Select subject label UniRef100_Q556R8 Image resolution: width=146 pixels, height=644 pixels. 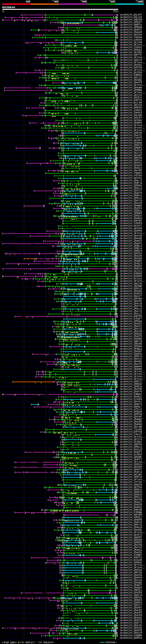coord(131,27)
